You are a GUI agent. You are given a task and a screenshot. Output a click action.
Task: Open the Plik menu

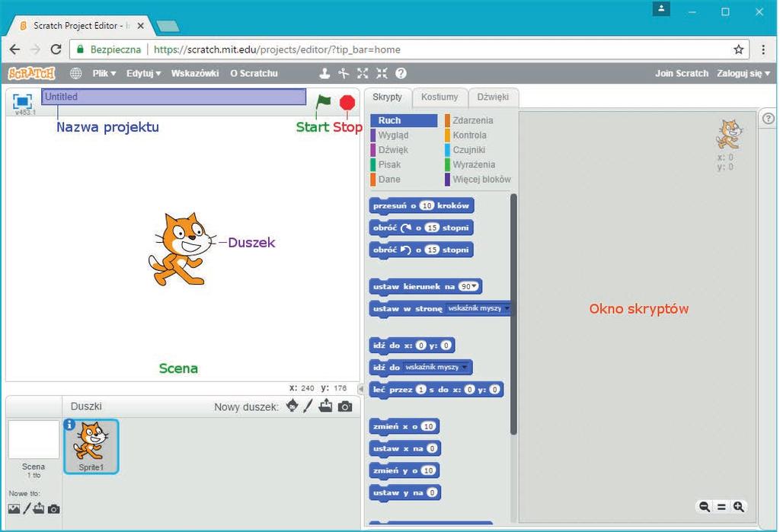point(104,73)
